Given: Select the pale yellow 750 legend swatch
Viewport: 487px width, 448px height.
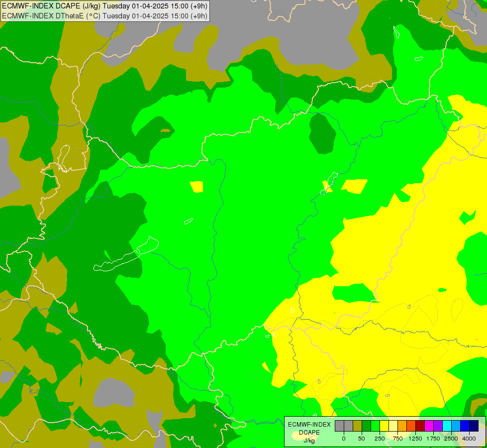Looking at the screenshot, I should coord(393,426).
